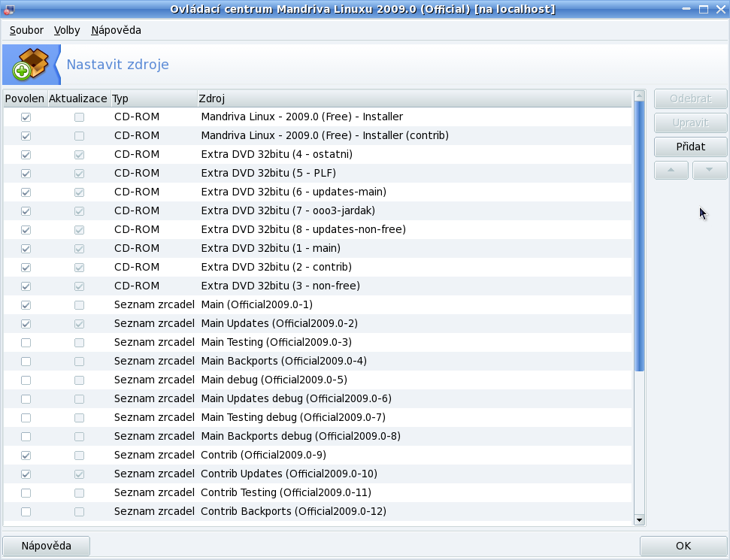Click the Typ column header
This screenshot has width=730, height=560.
153,98
